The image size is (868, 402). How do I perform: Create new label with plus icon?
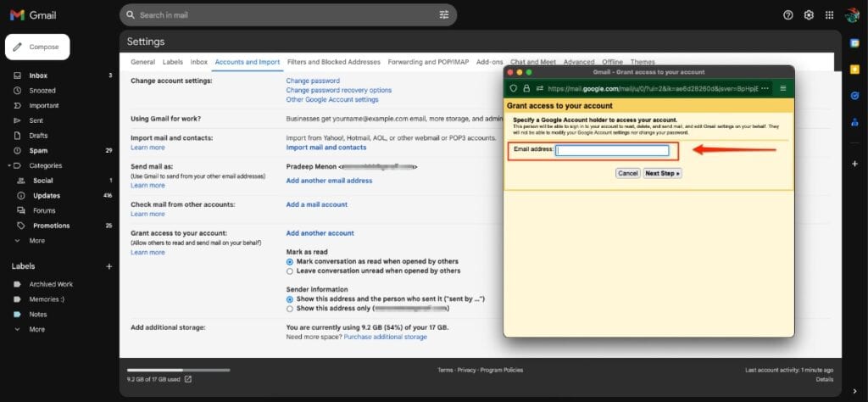(109, 266)
